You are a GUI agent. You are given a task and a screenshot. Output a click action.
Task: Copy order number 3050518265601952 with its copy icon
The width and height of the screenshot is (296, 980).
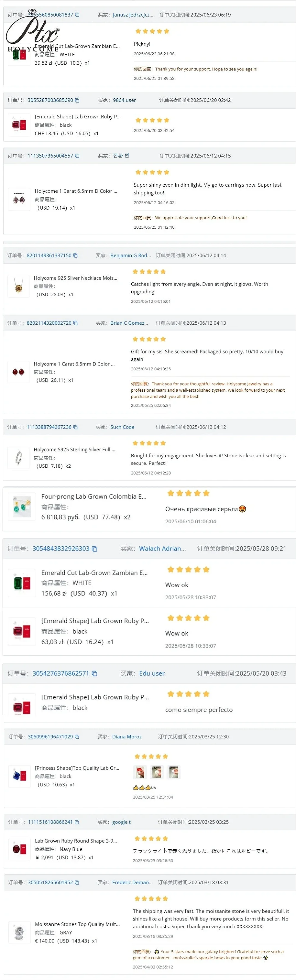pos(77,883)
